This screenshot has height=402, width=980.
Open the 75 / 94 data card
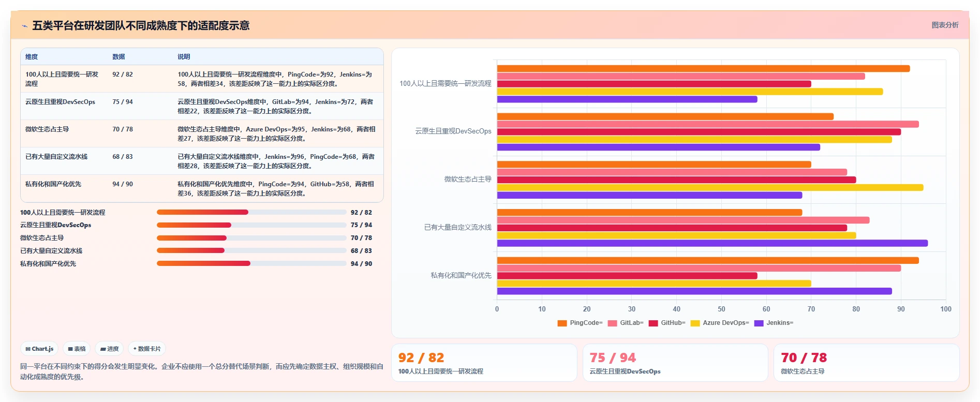(675, 363)
